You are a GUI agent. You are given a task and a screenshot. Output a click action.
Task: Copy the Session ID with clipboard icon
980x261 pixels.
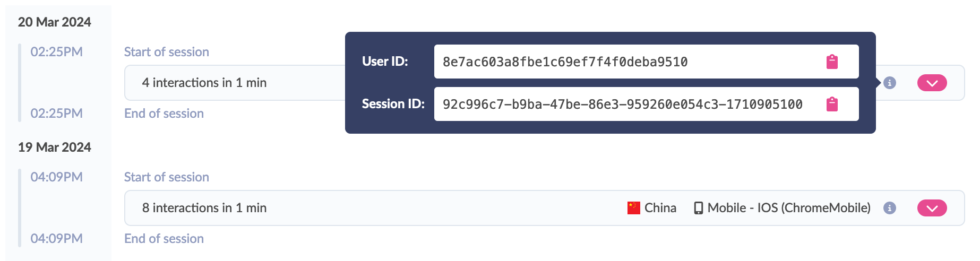coord(832,105)
